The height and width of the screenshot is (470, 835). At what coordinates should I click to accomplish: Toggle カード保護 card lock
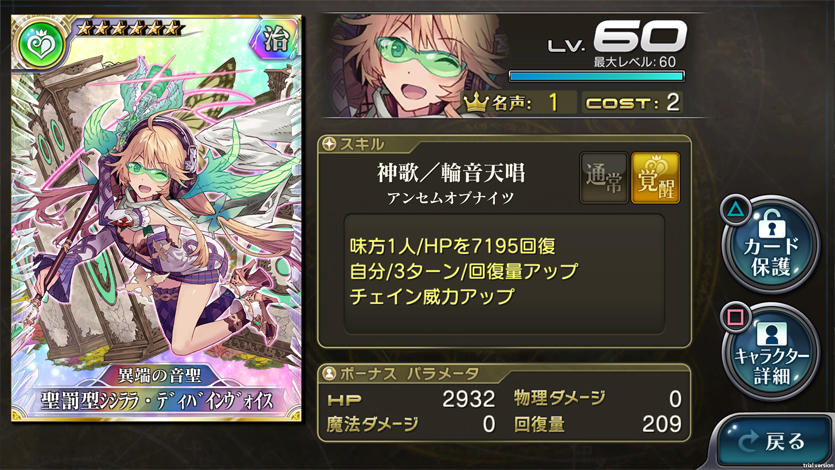(x=771, y=244)
